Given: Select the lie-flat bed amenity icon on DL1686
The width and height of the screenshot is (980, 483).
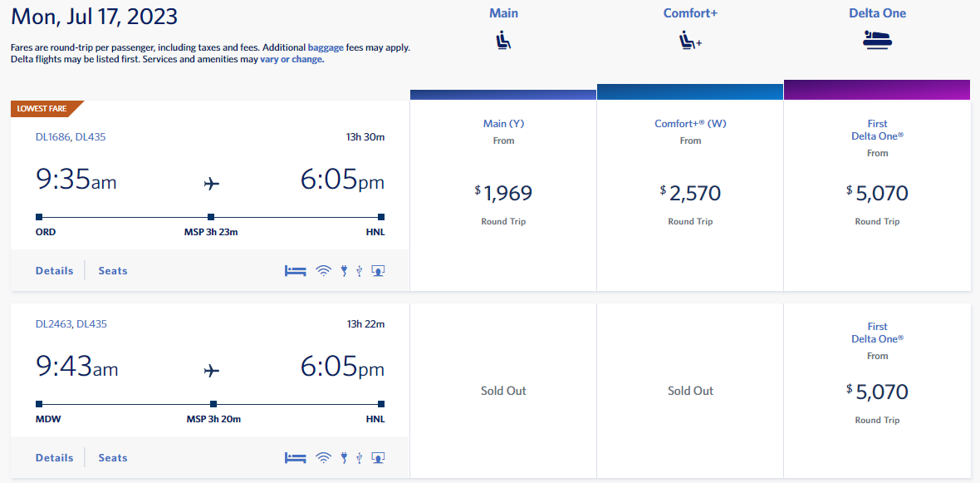Looking at the screenshot, I should pos(295,270).
